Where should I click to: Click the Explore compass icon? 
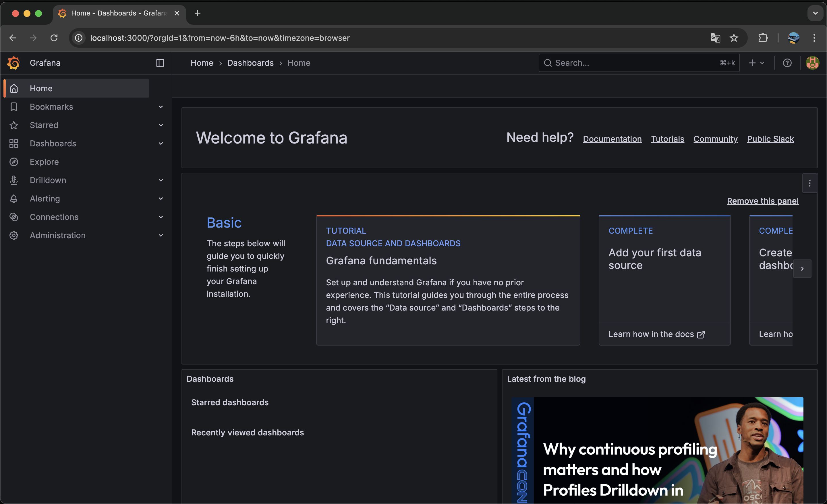pos(14,162)
